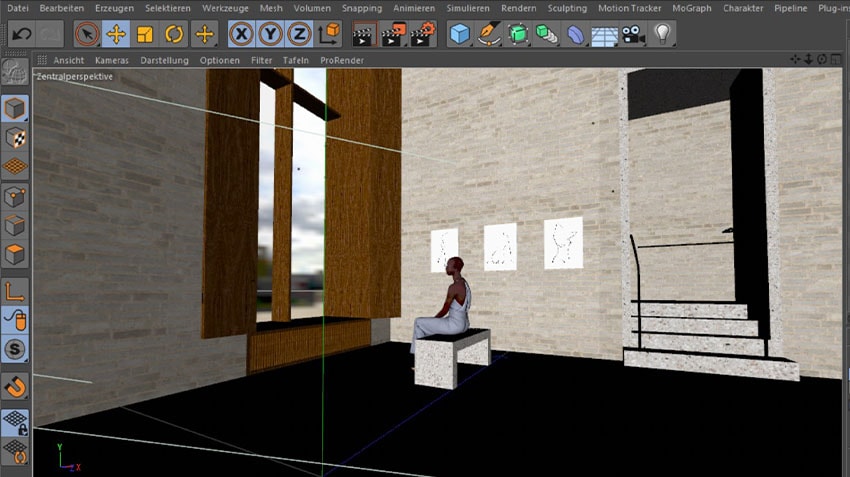Toggle Viewport Solo S icon
The image size is (850, 477).
(15, 349)
